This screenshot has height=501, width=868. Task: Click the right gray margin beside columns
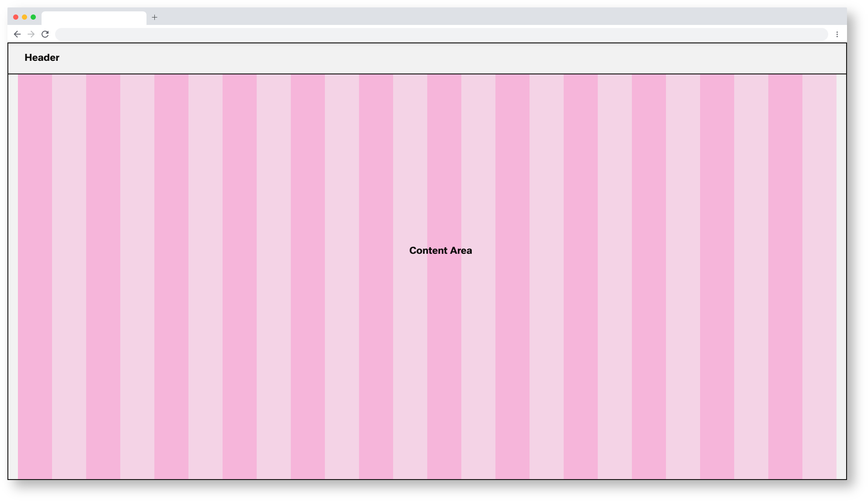point(841,276)
